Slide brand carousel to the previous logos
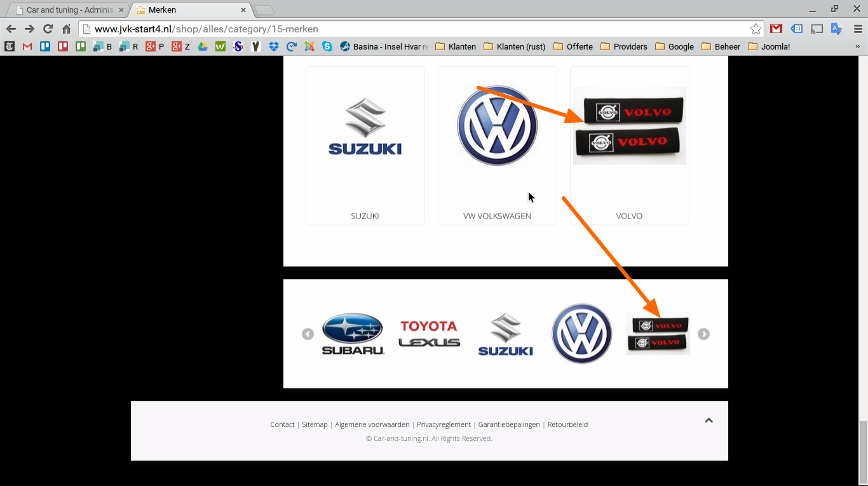 (308, 334)
